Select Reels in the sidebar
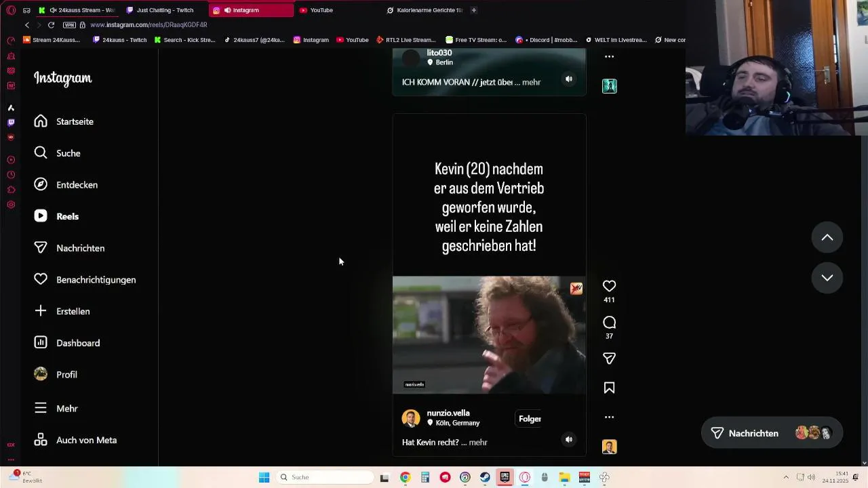The image size is (868, 488). (56, 216)
